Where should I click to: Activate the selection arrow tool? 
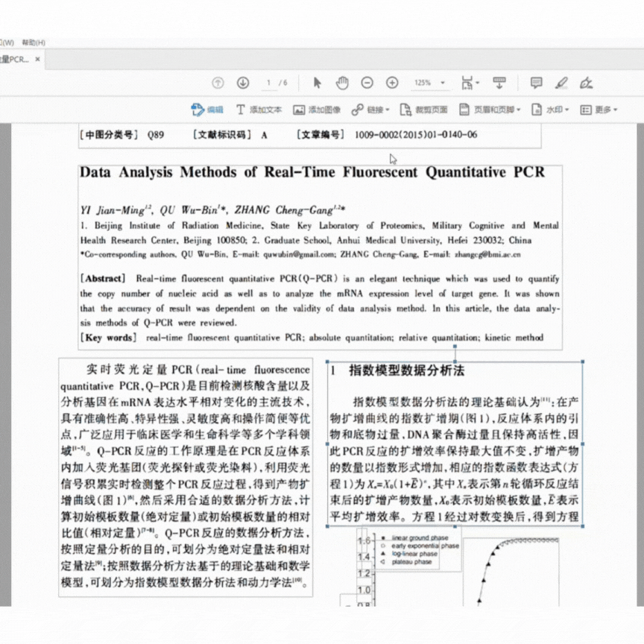pyautogui.click(x=316, y=83)
